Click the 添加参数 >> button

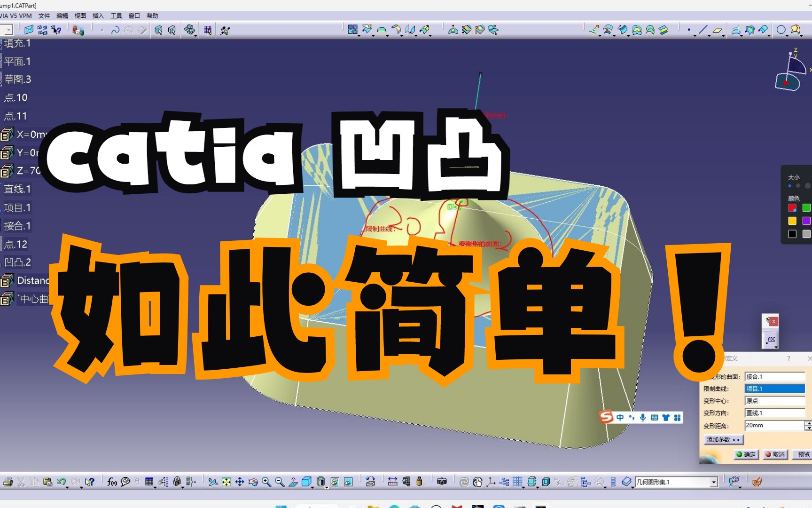point(723,439)
